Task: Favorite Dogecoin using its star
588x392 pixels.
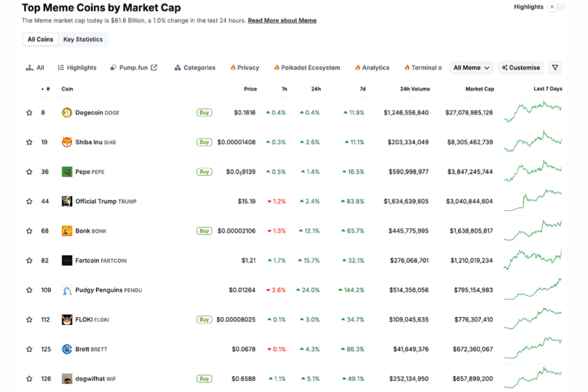Action: click(x=29, y=112)
